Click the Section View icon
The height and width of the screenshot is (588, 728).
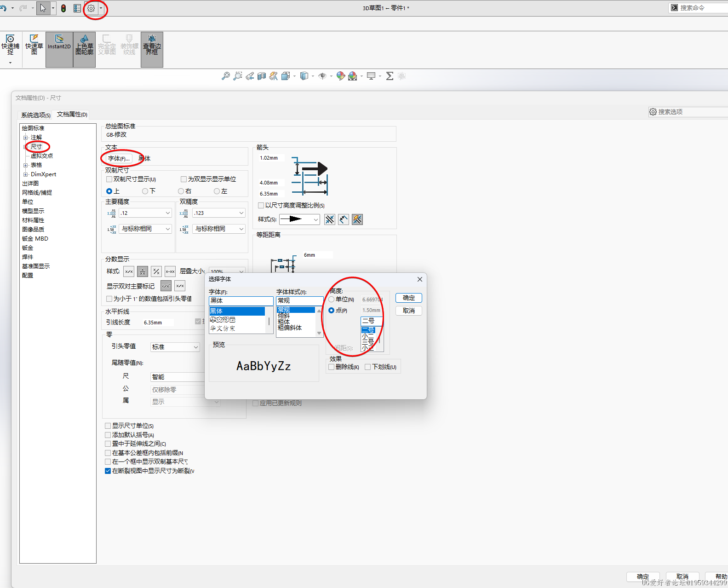point(262,76)
